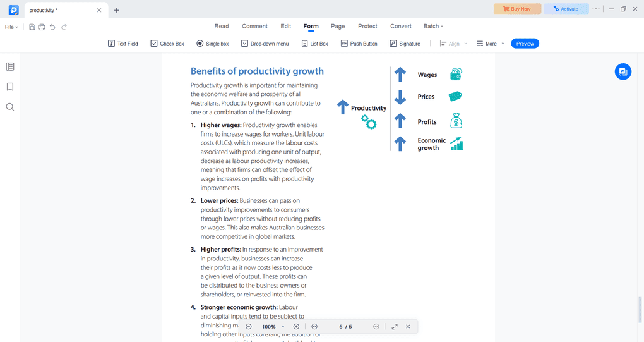Switch to the Convert tab

click(x=401, y=27)
